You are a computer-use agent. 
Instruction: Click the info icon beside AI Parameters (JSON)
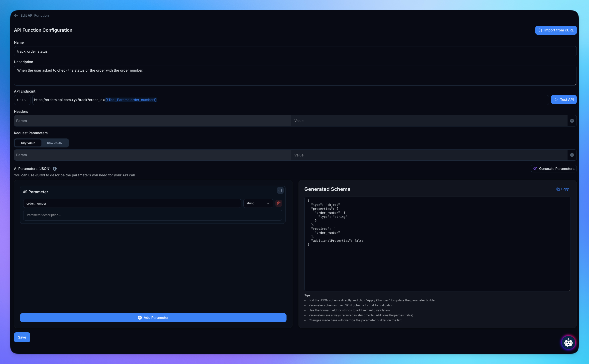(55, 169)
